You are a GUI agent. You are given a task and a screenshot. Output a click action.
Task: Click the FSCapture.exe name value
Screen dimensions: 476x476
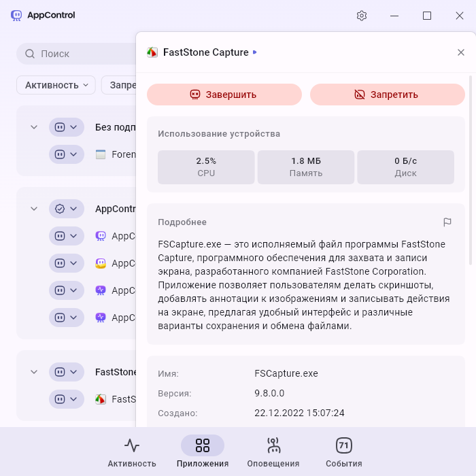(x=286, y=373)
